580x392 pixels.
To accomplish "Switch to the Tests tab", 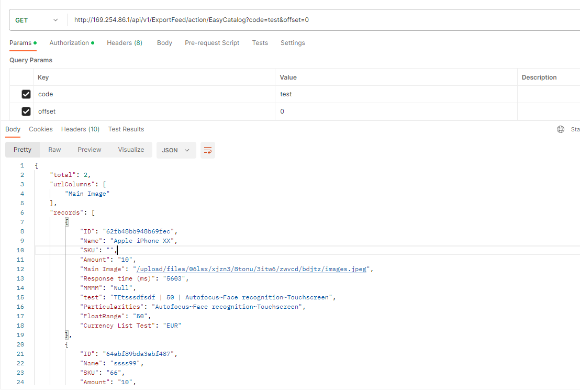I will pyautogui.click(x=260, y=42).
